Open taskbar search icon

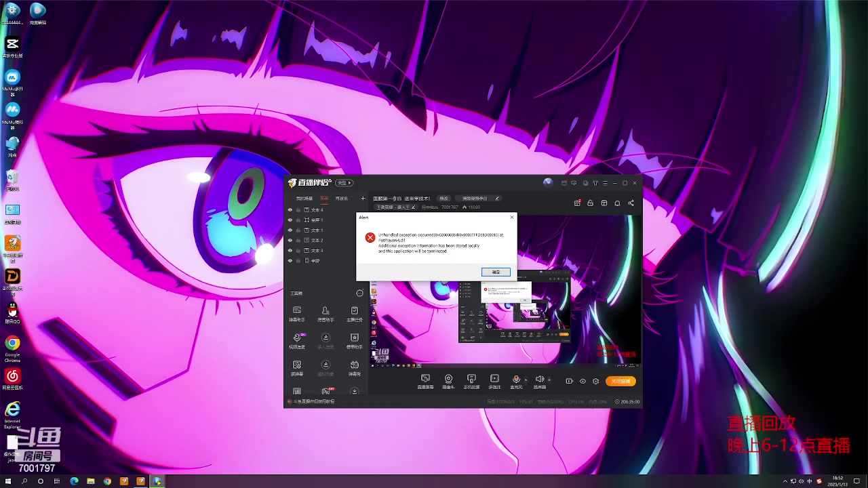point(24,481)
